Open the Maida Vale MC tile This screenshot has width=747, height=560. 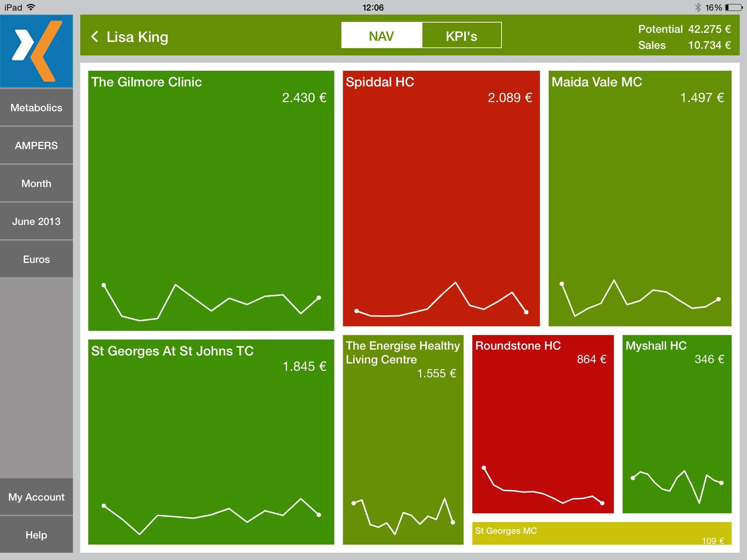point(640,199)
